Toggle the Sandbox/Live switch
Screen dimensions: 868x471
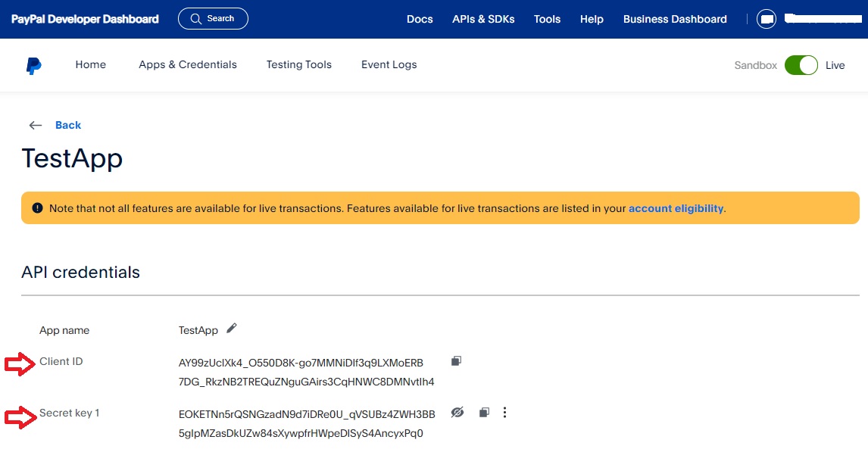click(801, 65)
